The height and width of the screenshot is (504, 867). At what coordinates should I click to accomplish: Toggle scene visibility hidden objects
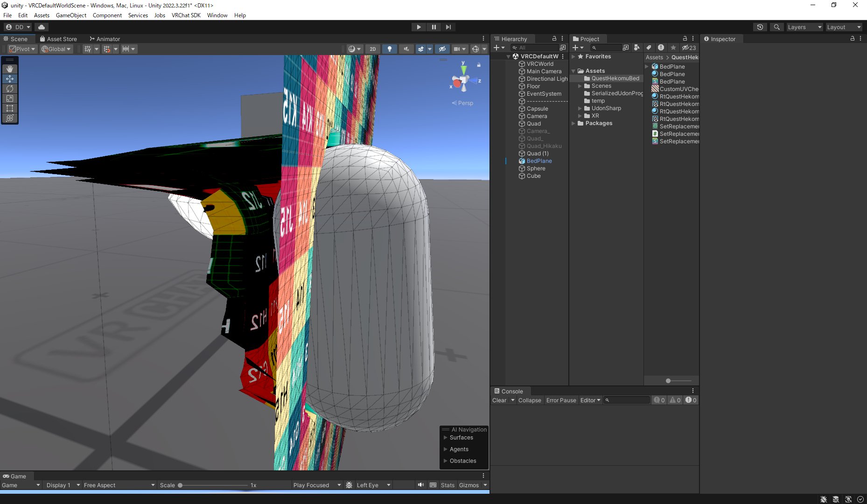point(442,49)
